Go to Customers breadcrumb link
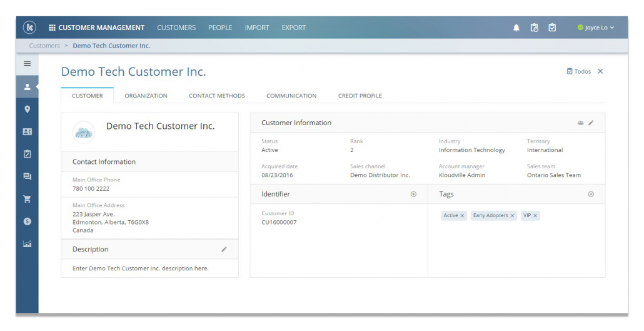 44,46
